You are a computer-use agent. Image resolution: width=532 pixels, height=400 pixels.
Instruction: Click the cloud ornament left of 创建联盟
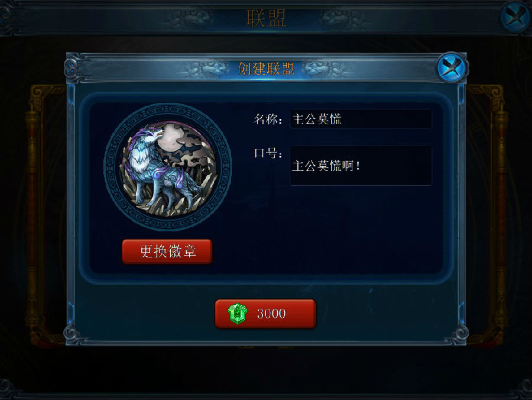click(205, 69)
